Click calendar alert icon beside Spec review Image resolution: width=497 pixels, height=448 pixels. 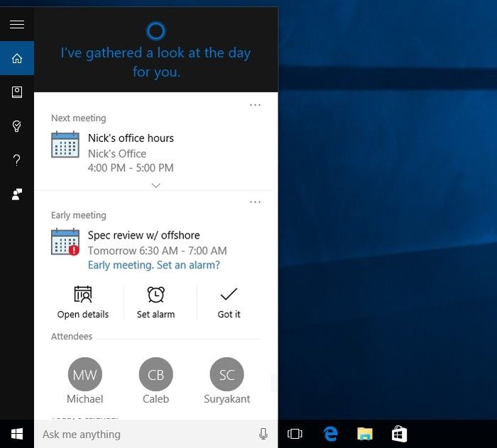[x=65, y=241]
